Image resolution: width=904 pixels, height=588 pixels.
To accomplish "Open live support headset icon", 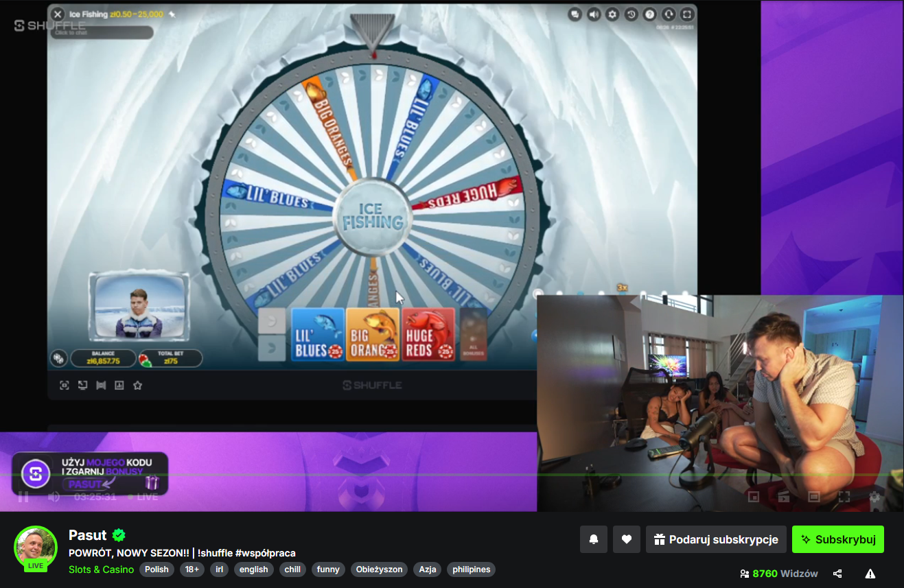I will (x=669, y=14).
